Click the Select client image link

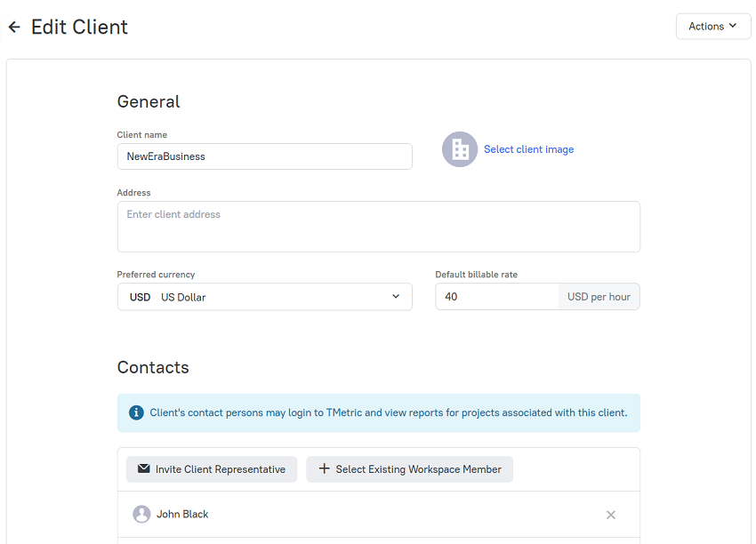coord(528,149)
